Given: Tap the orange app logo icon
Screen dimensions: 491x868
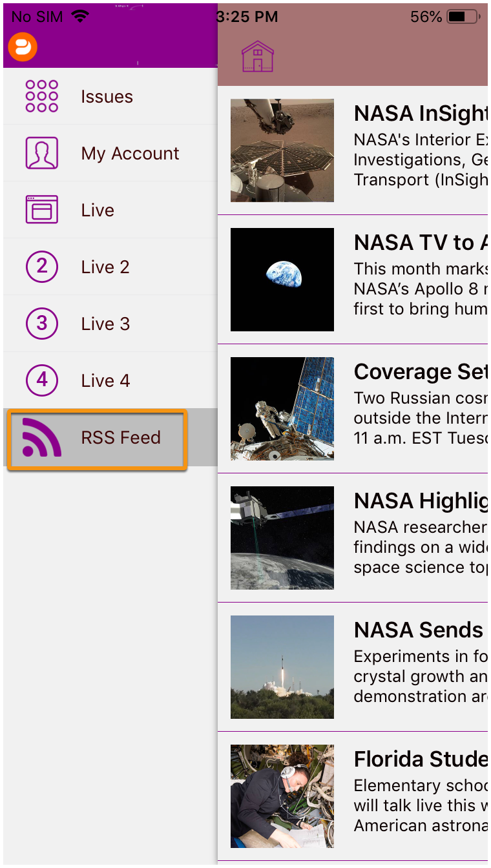Looking at the screenshot, I should click(23, 47).
